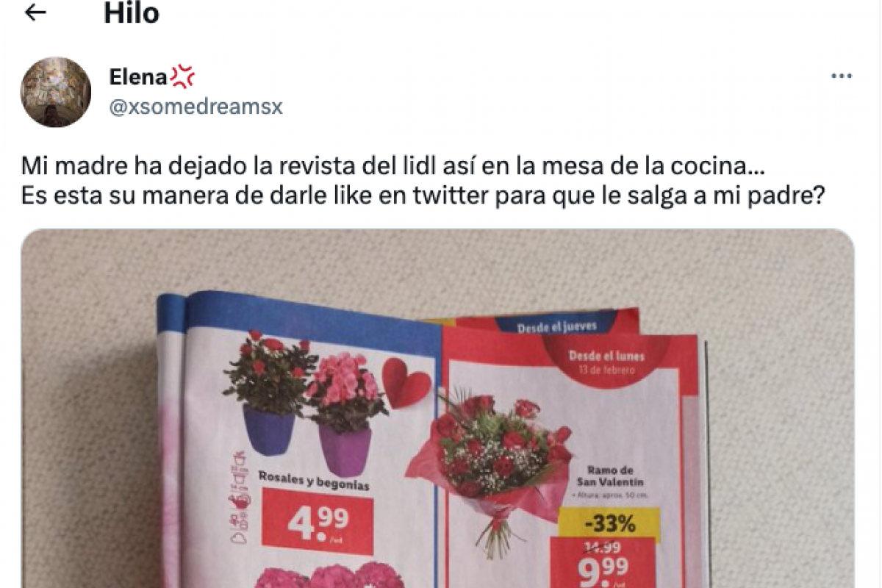Visit the @xsomedreamsx handle link
The image size is (882, 588).
(x=196, y=107)
